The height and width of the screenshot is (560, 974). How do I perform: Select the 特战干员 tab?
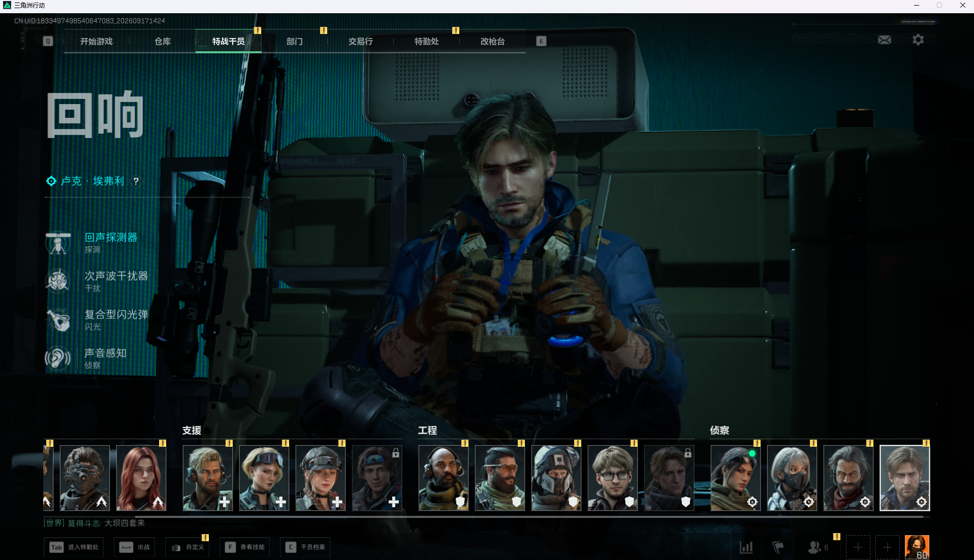tap(229, 42)
